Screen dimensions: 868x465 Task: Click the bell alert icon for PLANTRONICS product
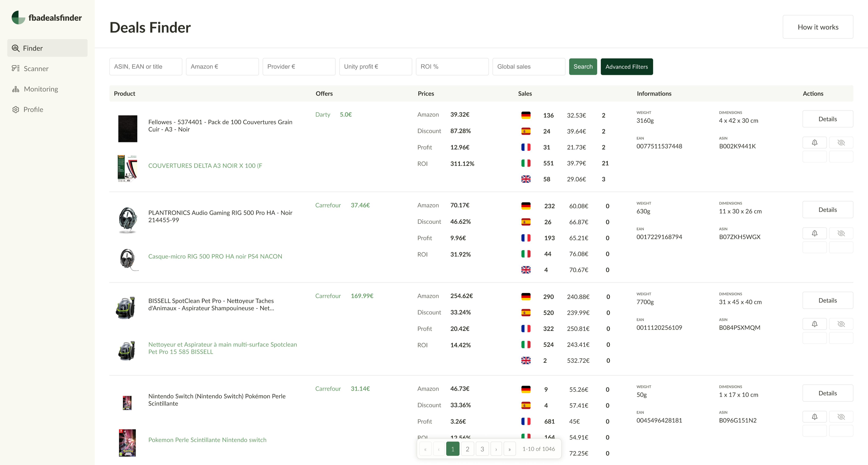[x=814, y=233]
